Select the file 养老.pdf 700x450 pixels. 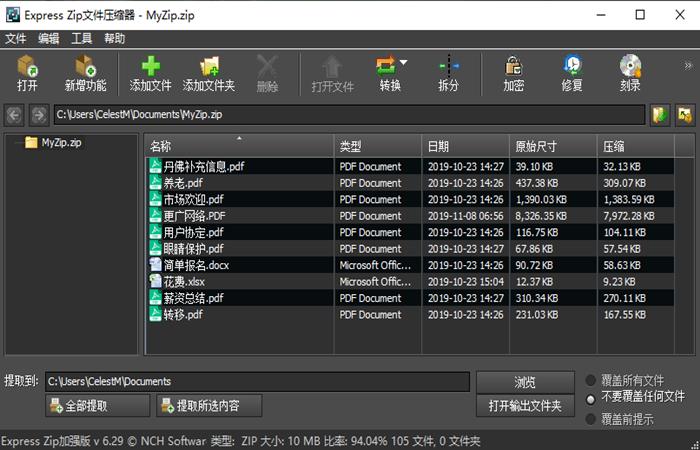point(183,183)
